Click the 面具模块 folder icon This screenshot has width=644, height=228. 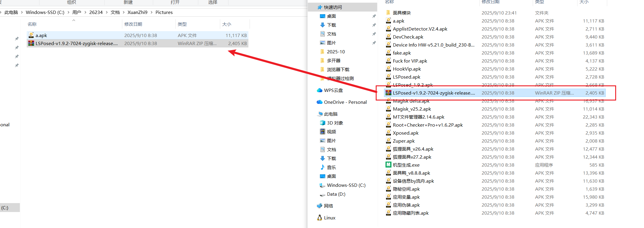point(388,13)
